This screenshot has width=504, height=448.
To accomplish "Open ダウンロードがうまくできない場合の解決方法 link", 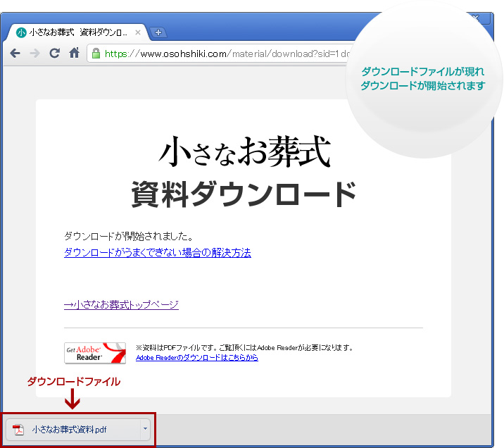I will 158,253.
